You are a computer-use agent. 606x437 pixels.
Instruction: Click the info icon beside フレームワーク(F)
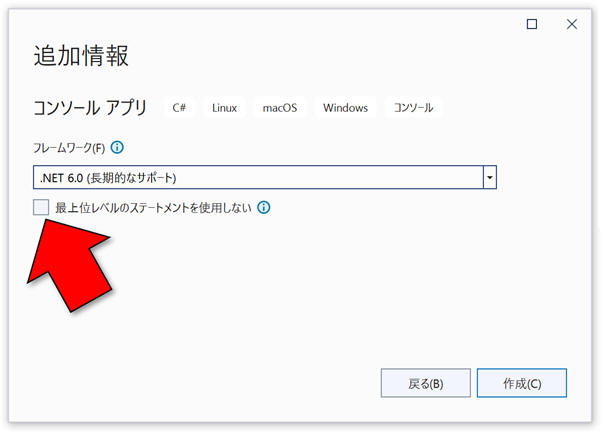pyautogui.click(x=117, y=147)
